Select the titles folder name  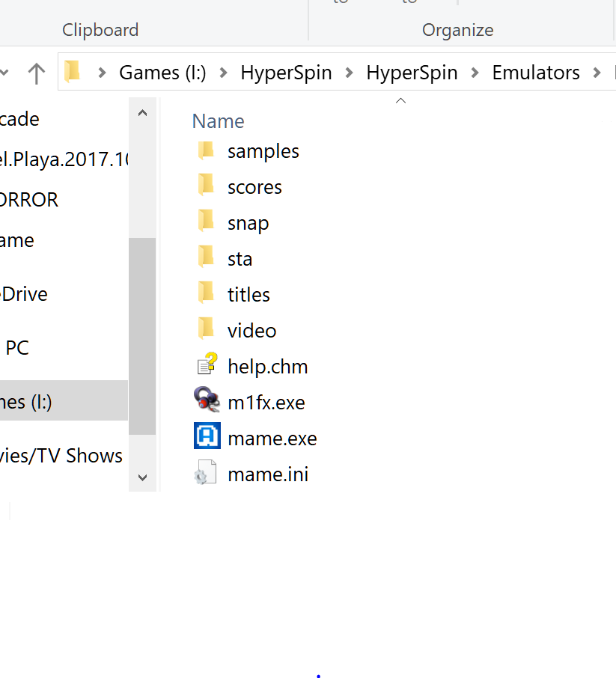pyautogui.click(x=248, y=294)
